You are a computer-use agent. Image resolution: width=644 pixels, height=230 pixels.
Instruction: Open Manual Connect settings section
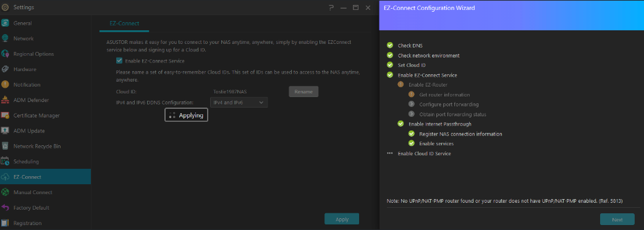(45, 192)
